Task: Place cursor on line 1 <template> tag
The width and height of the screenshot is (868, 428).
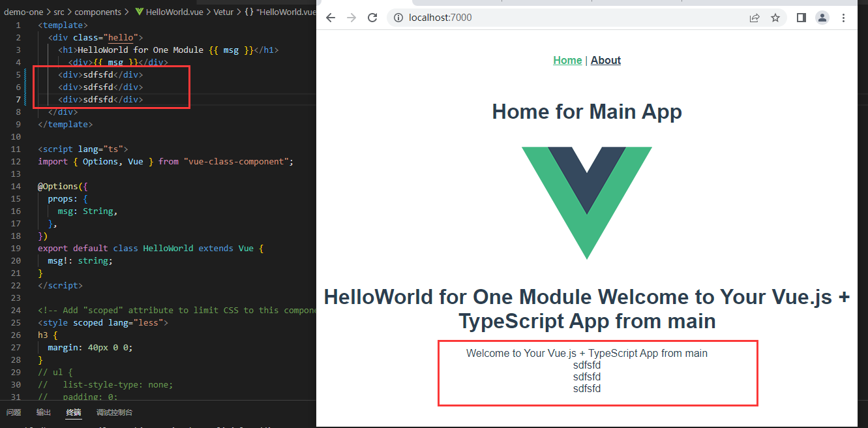Action: [63, 25]
